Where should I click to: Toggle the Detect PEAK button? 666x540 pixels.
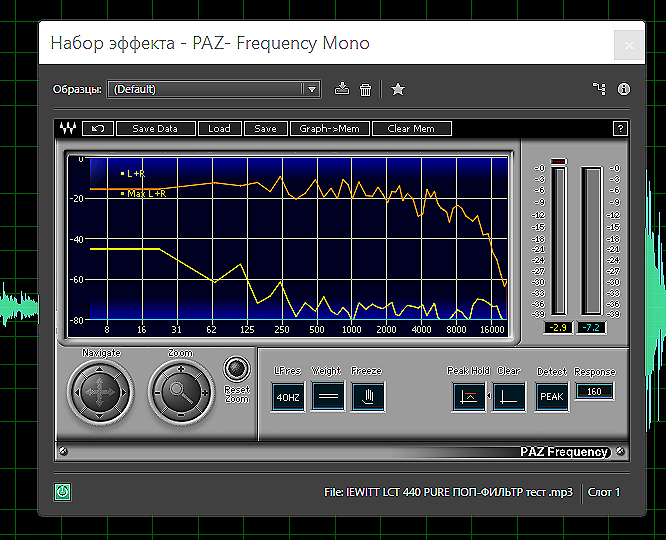[551, 397]
